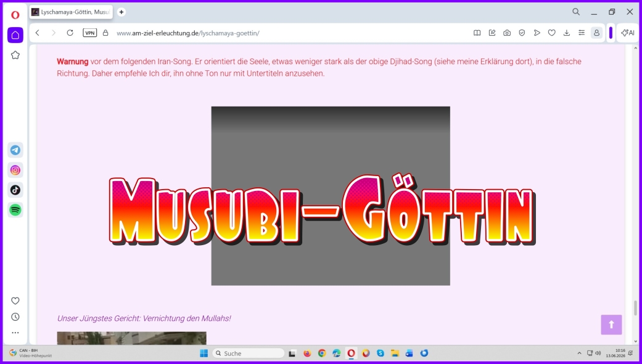This screenshot has height=364, width=642.
Task: Show hidden system tray icons chevron
Action: click(x=579, y=353)
